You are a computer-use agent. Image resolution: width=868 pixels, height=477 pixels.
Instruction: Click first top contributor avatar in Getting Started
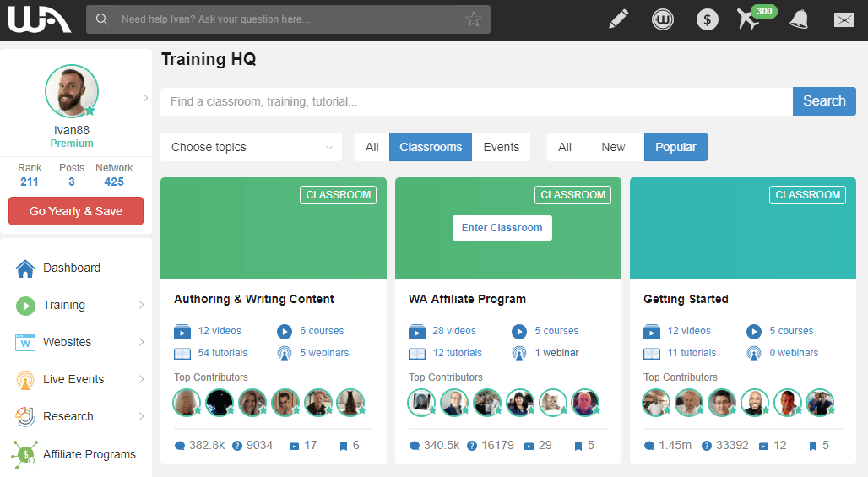tap(656, 403)
